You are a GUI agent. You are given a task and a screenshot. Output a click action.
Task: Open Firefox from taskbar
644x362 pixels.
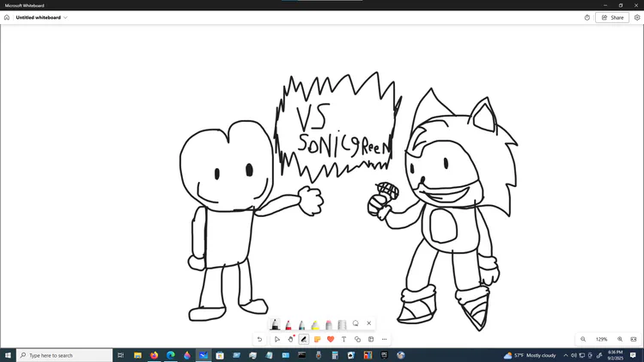click(x=154, y=355)
